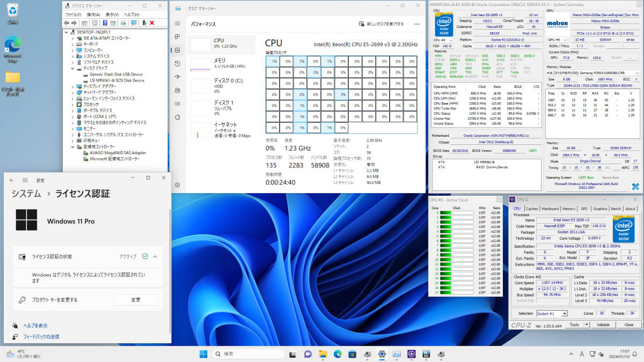
Task: Open Details list icon in Task Manager
Action: coord(178,104)
